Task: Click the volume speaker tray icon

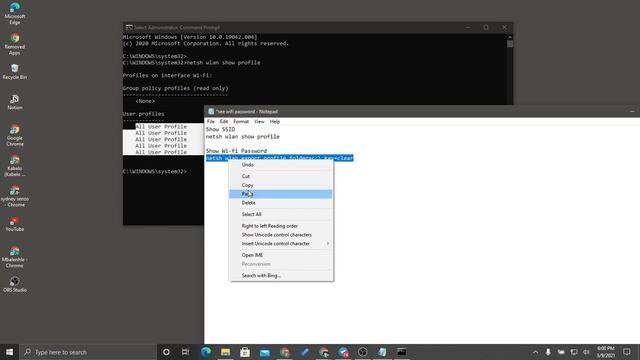Action: point(587,352)
